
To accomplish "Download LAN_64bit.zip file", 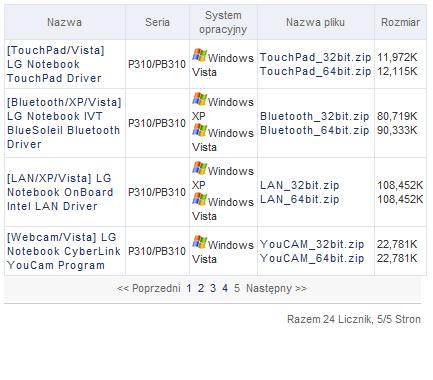I will click(x=299, y=199).
